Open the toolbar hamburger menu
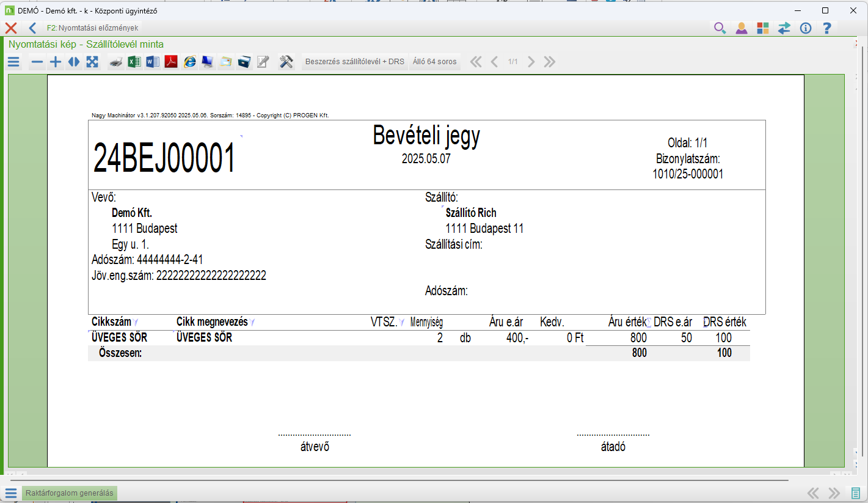 (x=13, y=62)
